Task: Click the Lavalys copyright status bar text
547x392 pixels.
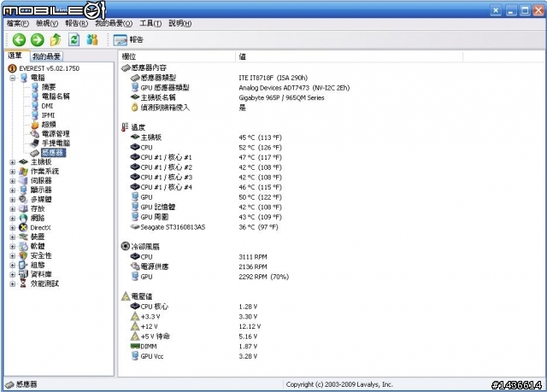Action: (x=339, y=384)
